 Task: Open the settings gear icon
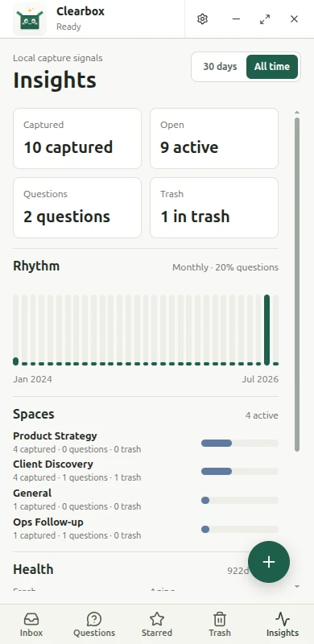tap(202, 19)
